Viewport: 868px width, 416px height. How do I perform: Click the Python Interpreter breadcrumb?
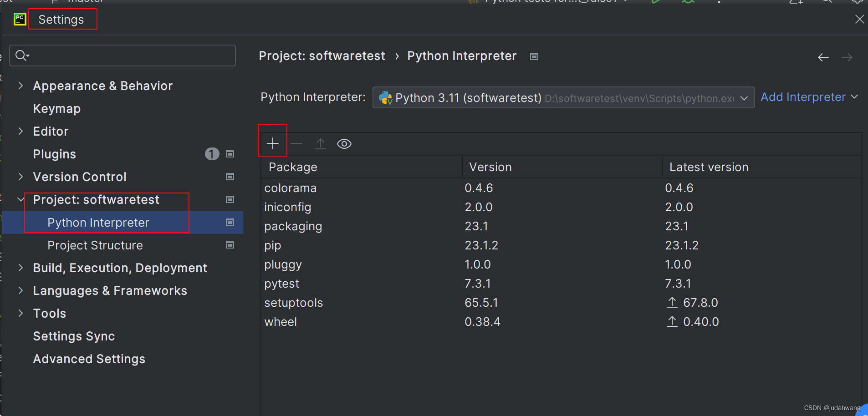click(x=461, y=56)
